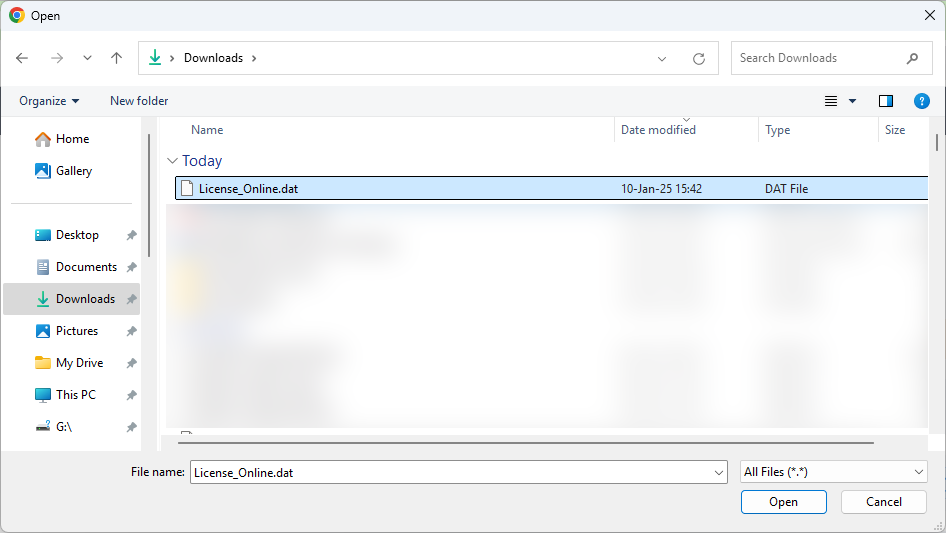This screenshot has height=533, width=946.
Task: Go back using the back arrow
Action: pyautogui.click(x=22, y=58)
